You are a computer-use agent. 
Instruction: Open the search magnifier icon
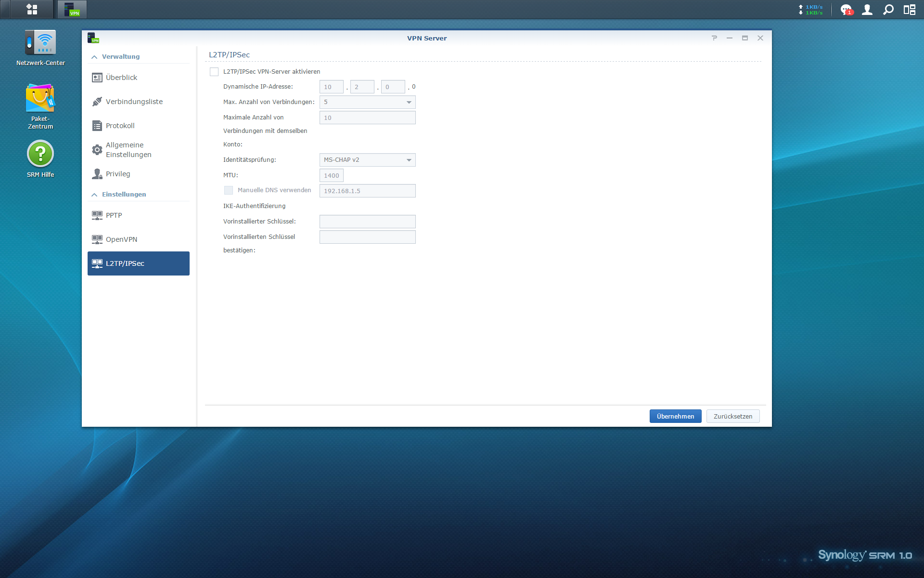888,10
